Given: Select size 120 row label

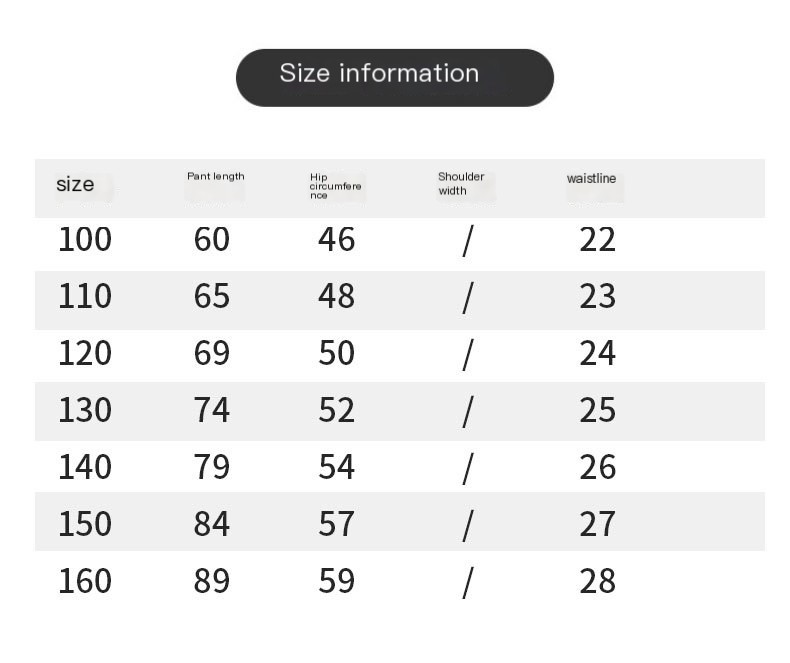Looking at the screenshot, I should pyautogui.click(x=85, y=353).
